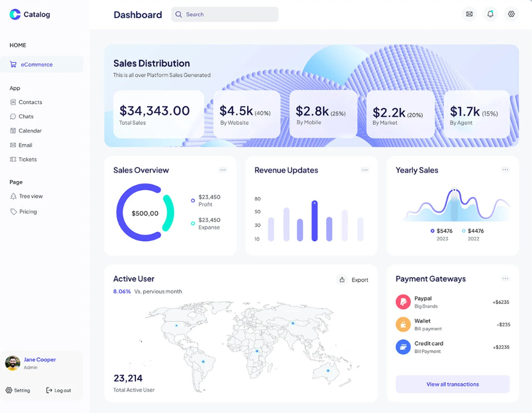Toggle the 2023 yearly sales legend
The height and width of the screenshot is (413, 532).
tap(432, 231)
